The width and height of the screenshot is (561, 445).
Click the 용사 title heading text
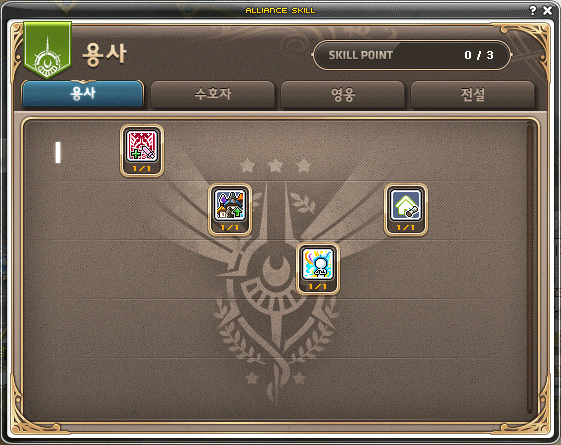(x=104, y=54)
